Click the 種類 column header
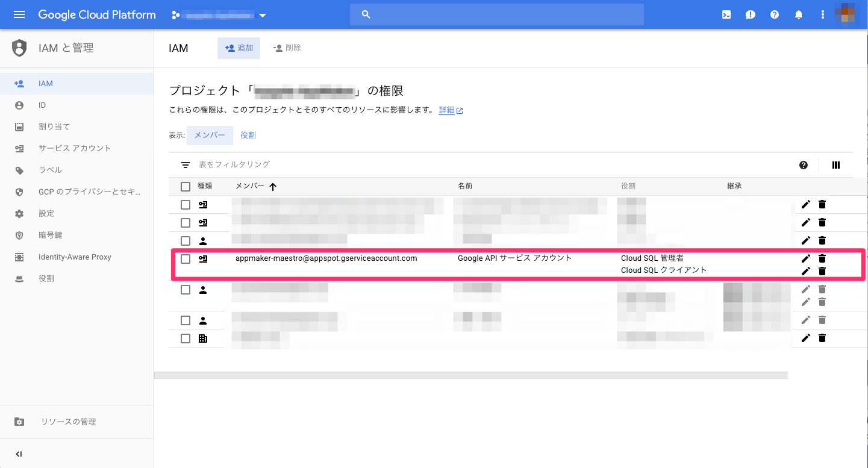This screenshot has width=868, height=468. [x=205, y=186]
